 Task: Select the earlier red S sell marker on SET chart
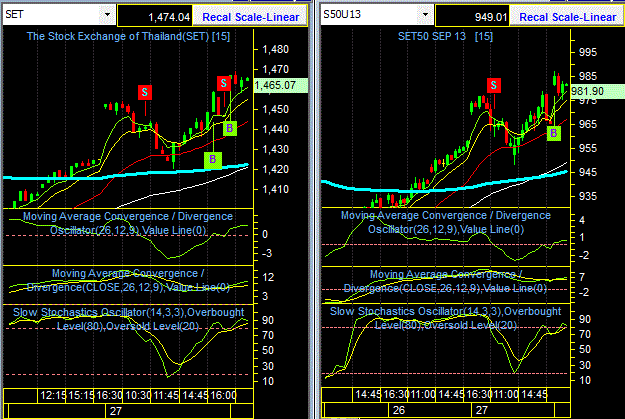pyautogui.click(x=145, y=92)
